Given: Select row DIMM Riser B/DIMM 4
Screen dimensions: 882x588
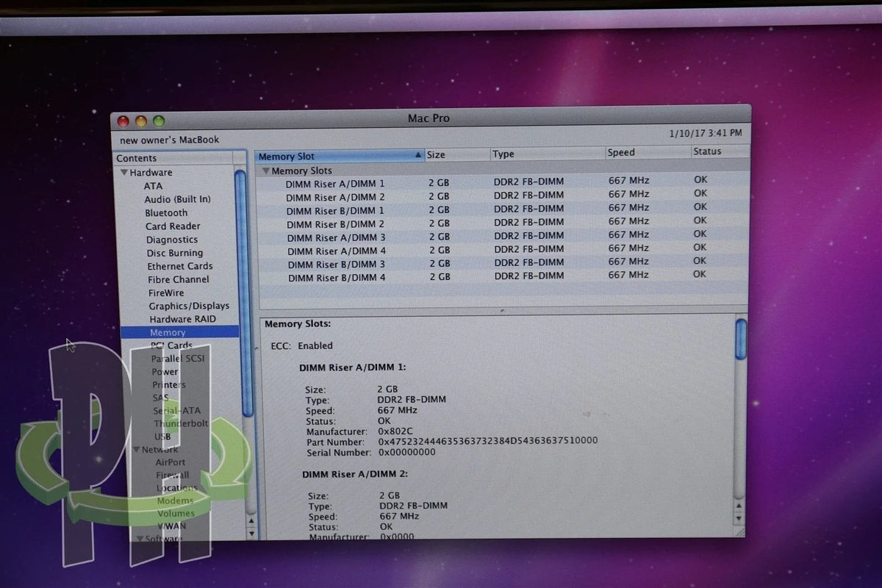Looking at the screenshot, I should click(x=503, y=277).
